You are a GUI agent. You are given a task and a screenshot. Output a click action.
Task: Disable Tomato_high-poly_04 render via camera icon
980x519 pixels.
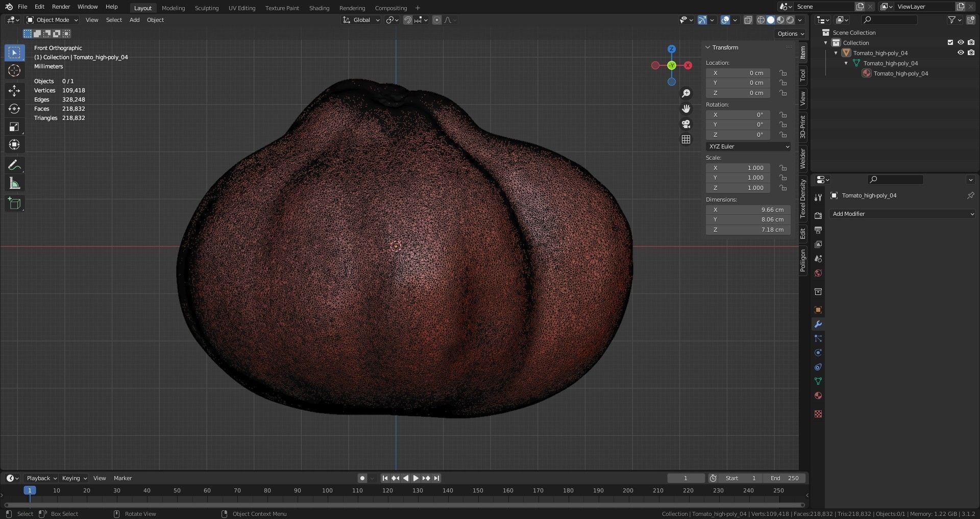pyautogui.click(x=971, y=53)
